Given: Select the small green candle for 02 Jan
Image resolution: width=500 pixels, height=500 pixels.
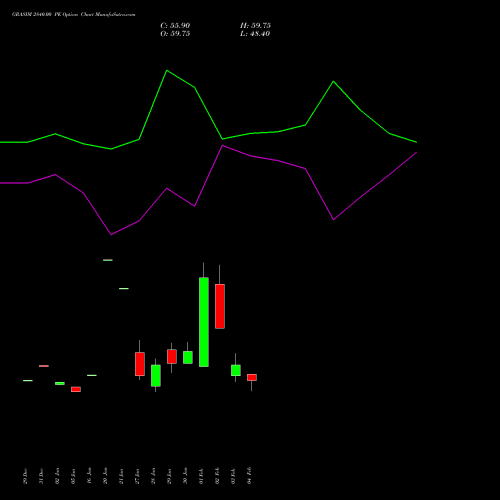Looking at the screenshot, I should [x=60, y=383].
